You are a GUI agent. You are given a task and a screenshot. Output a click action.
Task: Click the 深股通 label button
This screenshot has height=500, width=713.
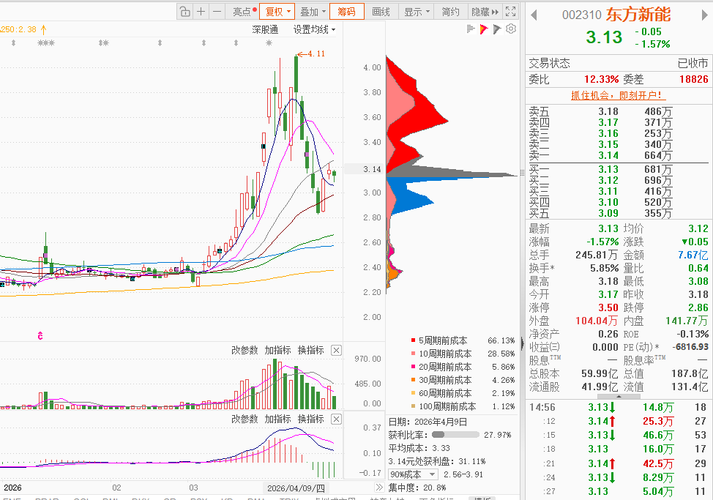click(x=265, y=30)
